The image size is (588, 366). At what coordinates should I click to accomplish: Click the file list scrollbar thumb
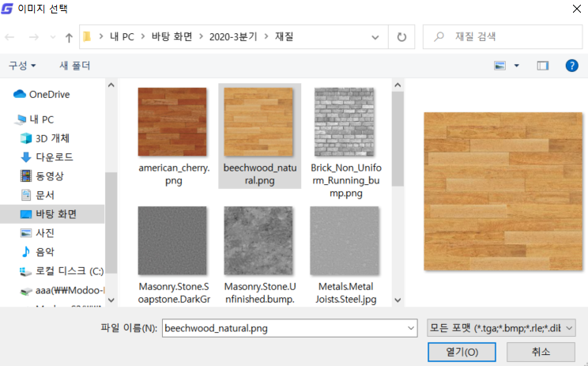point(398,139)
